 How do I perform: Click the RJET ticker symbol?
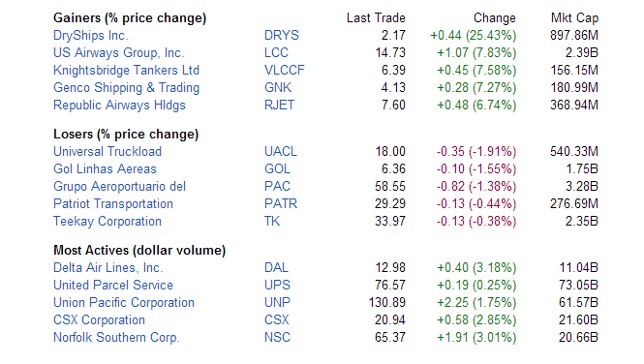point(279,106)
